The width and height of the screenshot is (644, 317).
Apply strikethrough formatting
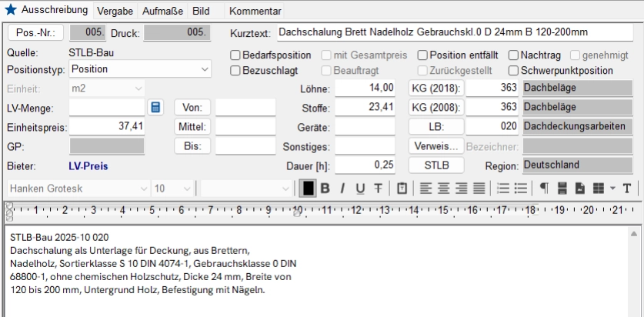(378, 189)
